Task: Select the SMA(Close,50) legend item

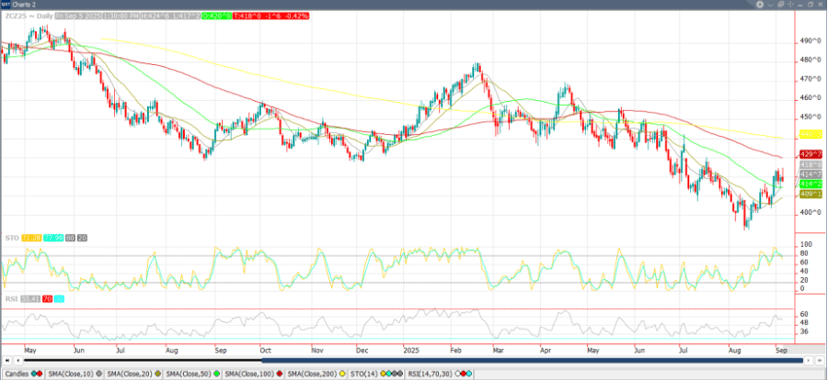Action: tap(191, 374)
